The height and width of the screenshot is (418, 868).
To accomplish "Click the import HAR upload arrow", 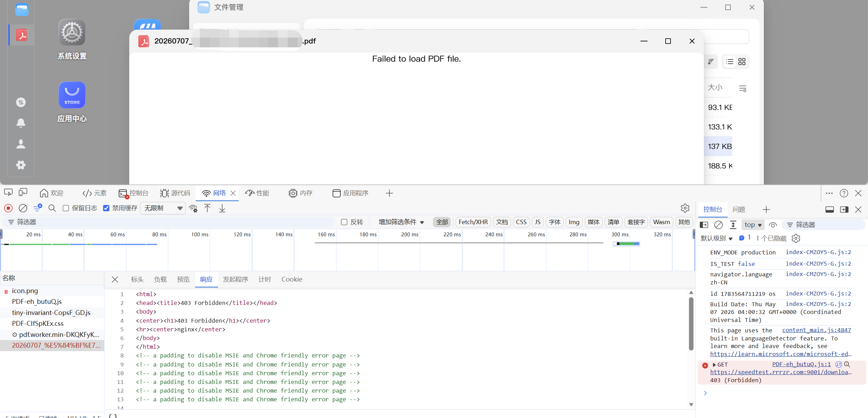I will coord(208,208).
